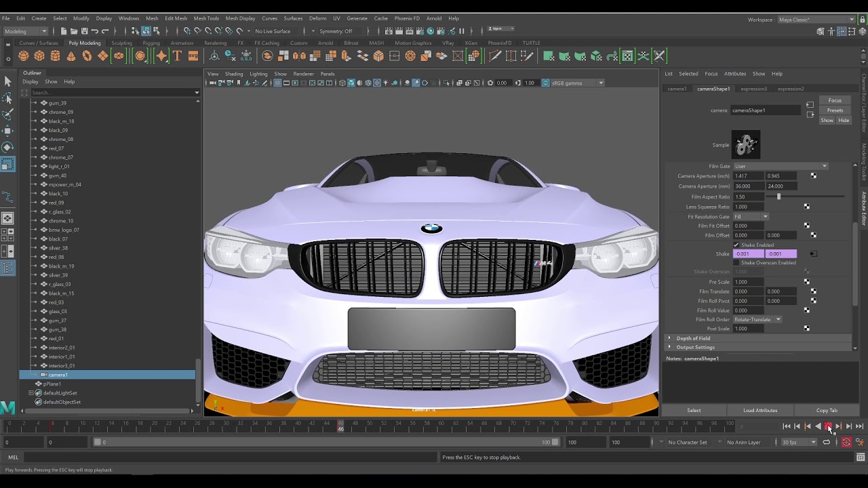
Task: Expand the defaultLightSet node
Action: [x=31, y=393]
